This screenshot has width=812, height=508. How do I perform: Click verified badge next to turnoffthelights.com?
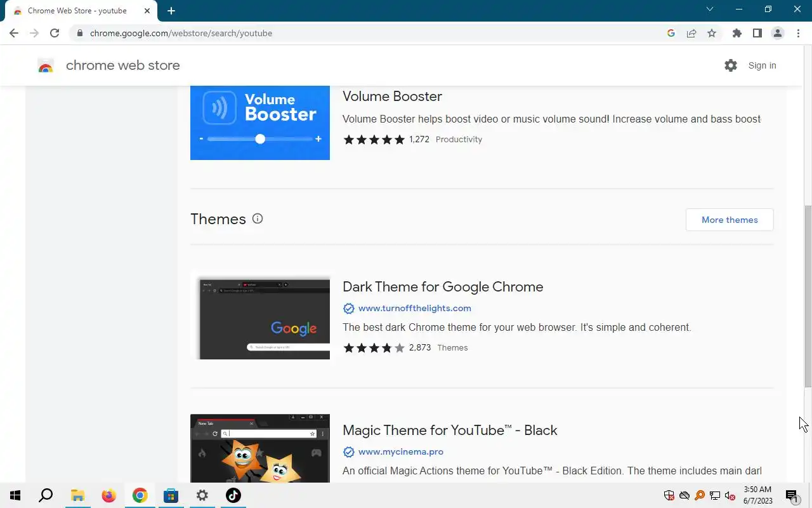[x=348, y=308]
